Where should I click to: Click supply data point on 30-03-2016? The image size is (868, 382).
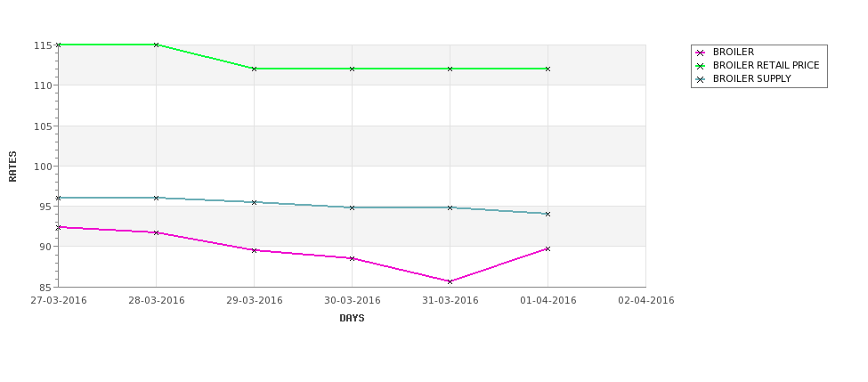point(352,207)
